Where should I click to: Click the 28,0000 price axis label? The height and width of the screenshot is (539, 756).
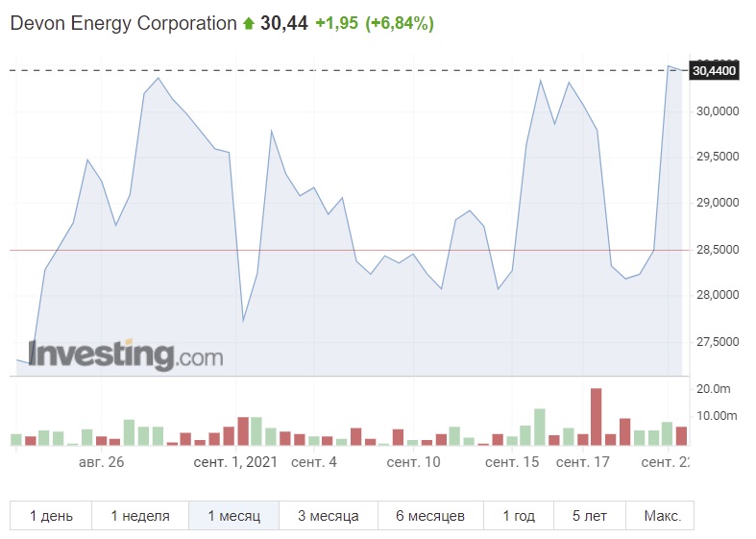point(718,295)
